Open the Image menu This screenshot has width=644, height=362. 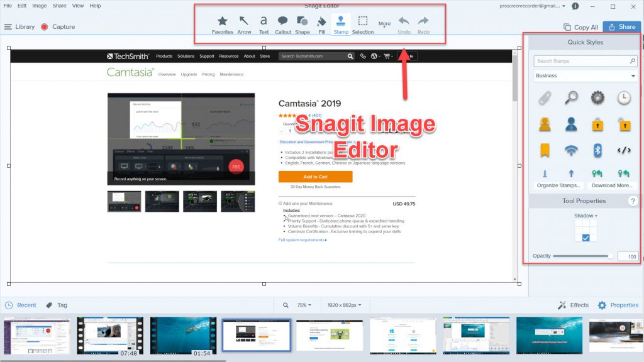tap(40, 6)
